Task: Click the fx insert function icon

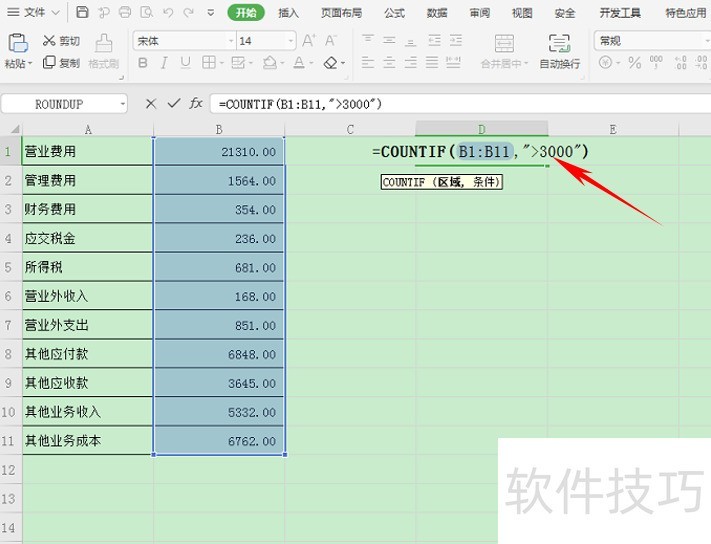Action: [195, 104]
